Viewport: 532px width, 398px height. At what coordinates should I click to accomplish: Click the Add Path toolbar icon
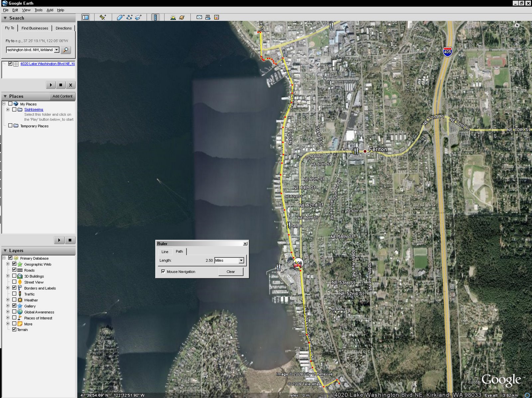[x=129, y=17]
